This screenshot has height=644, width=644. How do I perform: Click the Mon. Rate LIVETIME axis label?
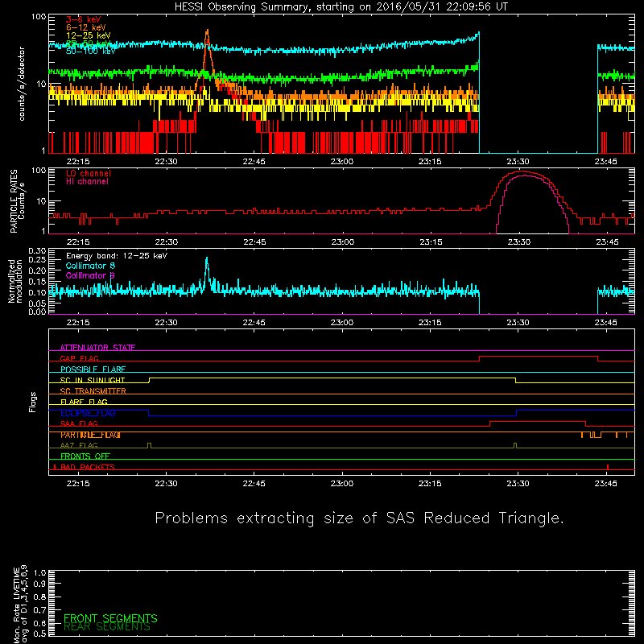tap(21, 605)
